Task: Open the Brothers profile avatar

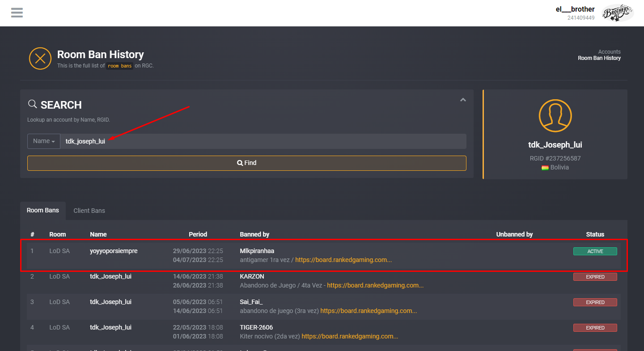Action: [617, 13]
